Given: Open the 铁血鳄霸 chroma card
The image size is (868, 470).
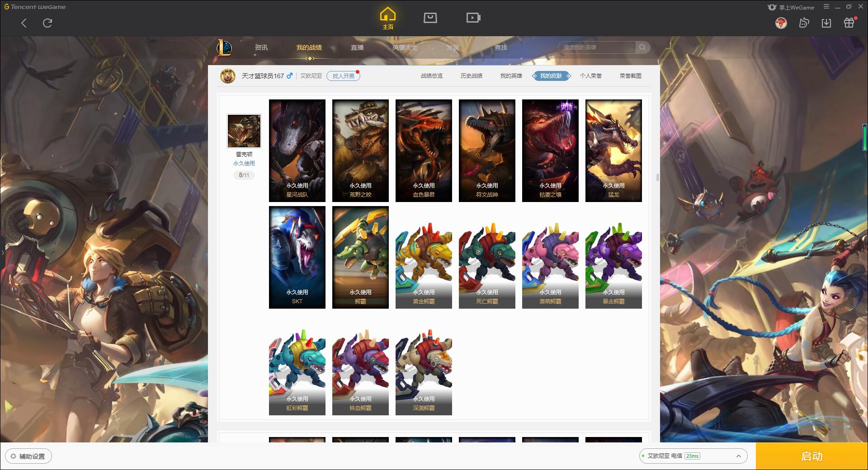Looking at the screenshot, I should 360,371.
